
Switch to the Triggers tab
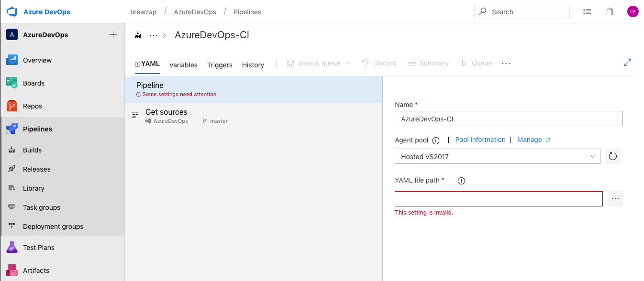tap(220, 65)
